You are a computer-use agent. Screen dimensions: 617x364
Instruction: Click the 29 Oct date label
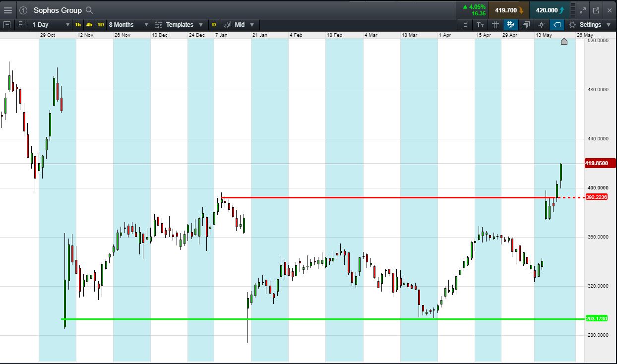[x=48, y=35]
